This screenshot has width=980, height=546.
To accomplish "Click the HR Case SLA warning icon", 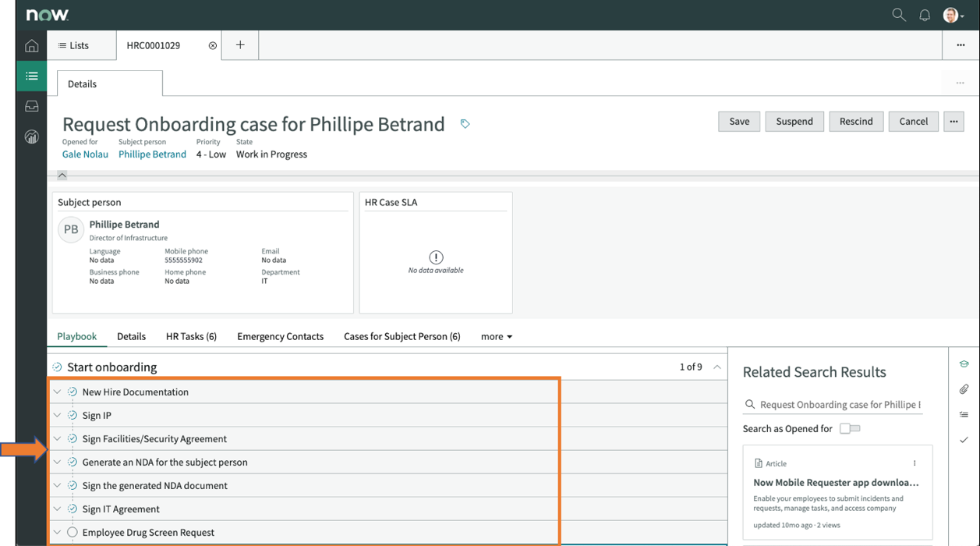I will tap(436, 257).
